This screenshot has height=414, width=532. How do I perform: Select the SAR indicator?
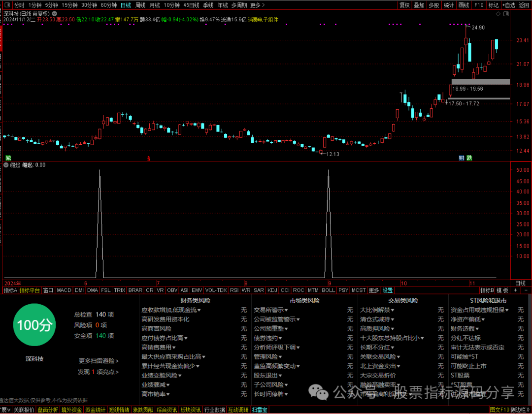[x=259, y=290]
